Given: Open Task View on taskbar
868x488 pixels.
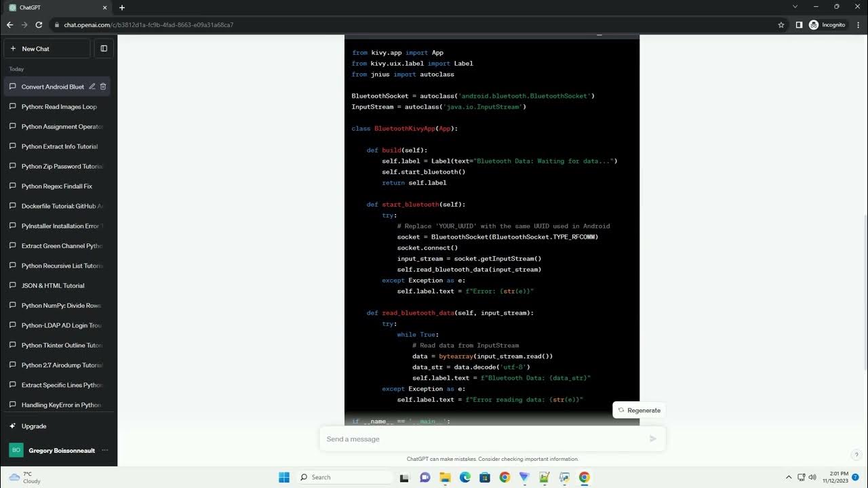Looking at the screenshot, I should 405,477.
